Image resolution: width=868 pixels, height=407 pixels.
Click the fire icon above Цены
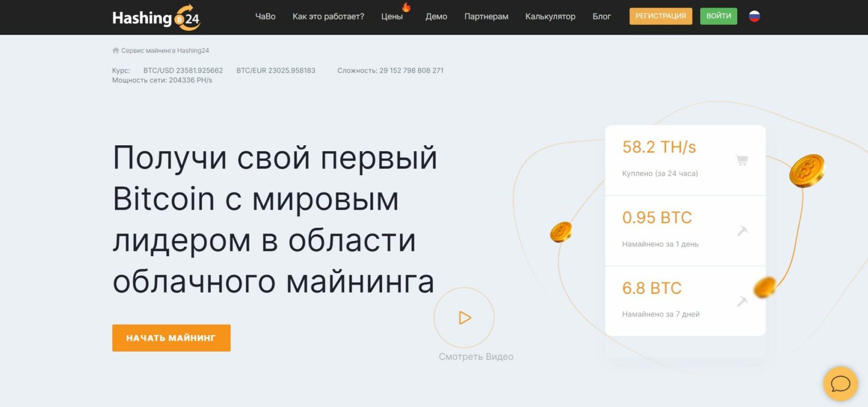(406, 7)
